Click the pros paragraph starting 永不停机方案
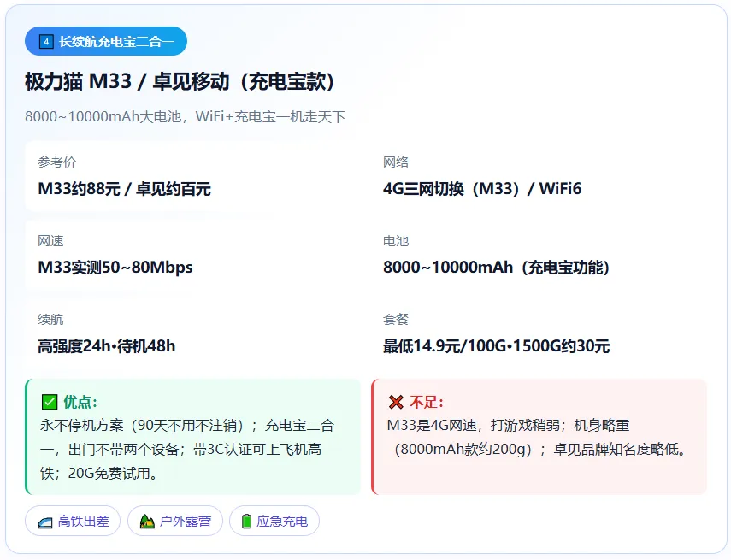Image resolution: width=731 pixels, height=560 pixels. click(x=187, y=450)
